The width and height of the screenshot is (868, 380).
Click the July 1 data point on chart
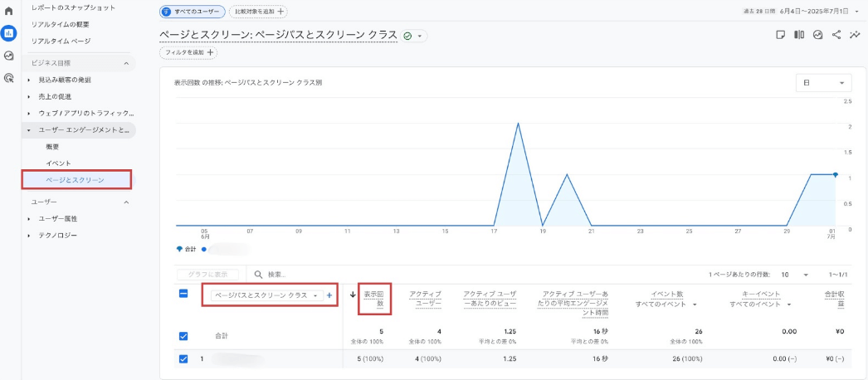click(836, 175)
